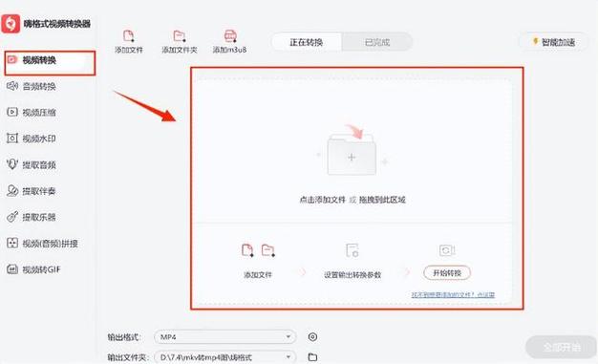Screen dimensions: 598x364
Task: Switch to the 正在转换 tab
Action: pos(307,42)
